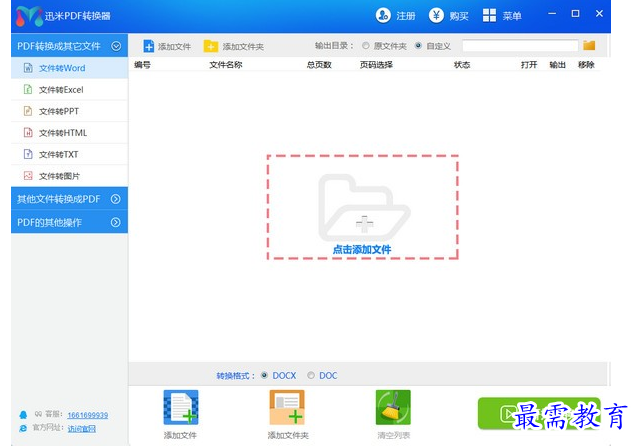Click the large bottom 添加文件 icon
Screen dimensions: 636x448
[x=181, y=407]
